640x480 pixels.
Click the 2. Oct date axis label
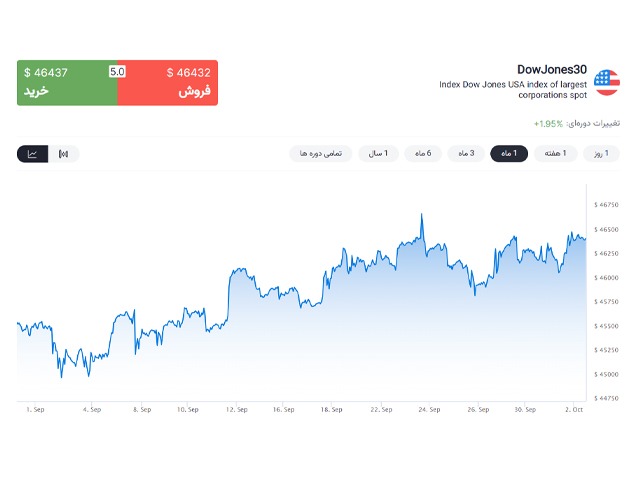tap(573, 409)
